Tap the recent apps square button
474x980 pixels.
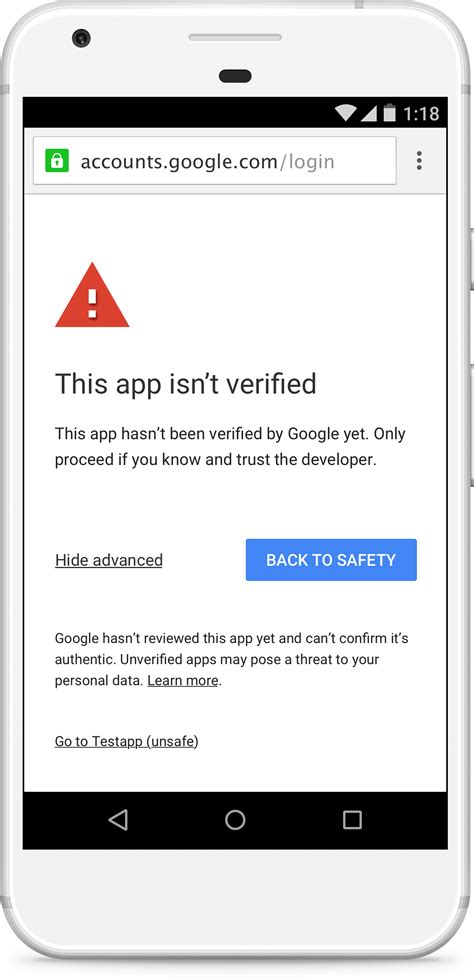click(352, 820)
